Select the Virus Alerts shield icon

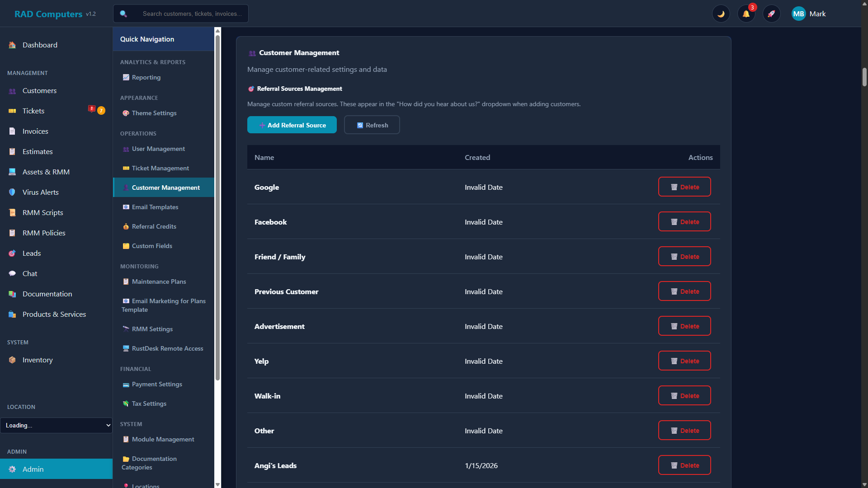(12, 192)
